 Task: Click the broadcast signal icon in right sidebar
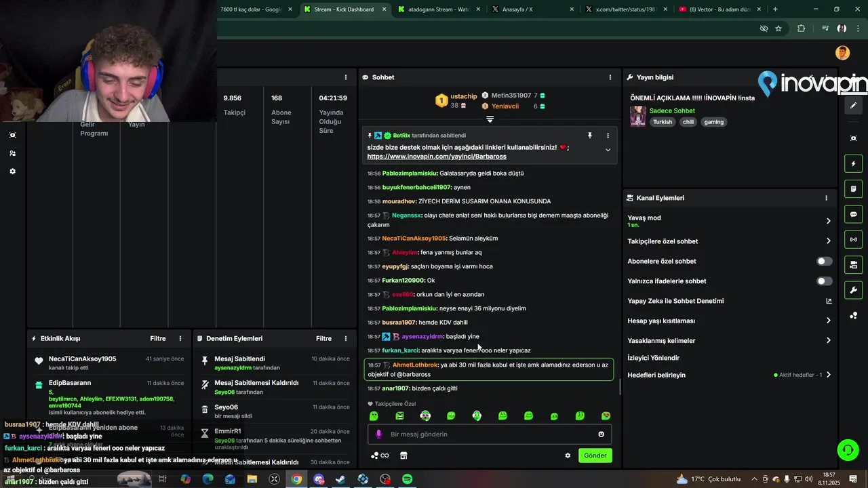(x=853, y=239)
